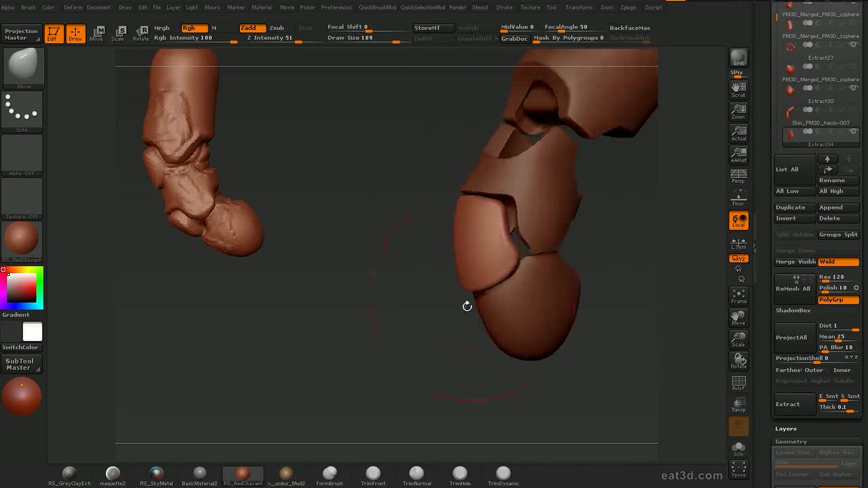Toggle XYZ rotation mode button
The height and width of the screenshot is (488, 868).
(738, 259)
